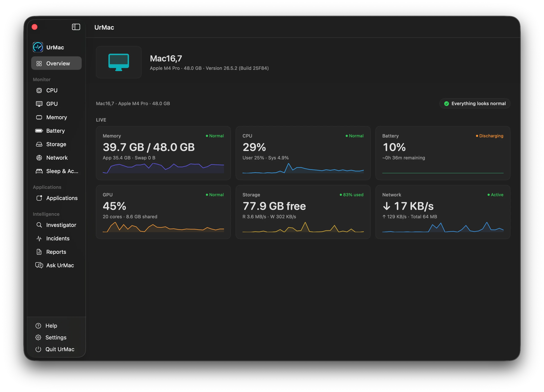Click the Applications icon in sidebar
544x392 pixels.
(39, 198)
